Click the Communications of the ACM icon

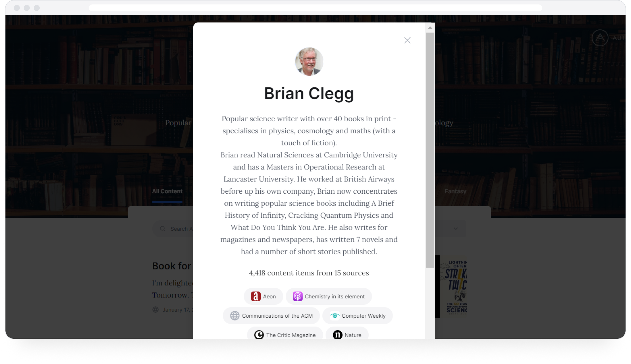tap(235, 315)
